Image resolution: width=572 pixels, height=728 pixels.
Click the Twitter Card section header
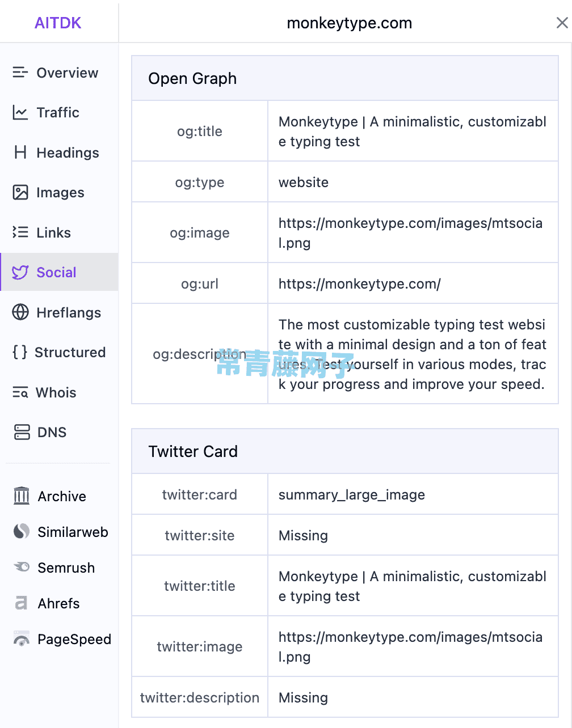(345, 451)
